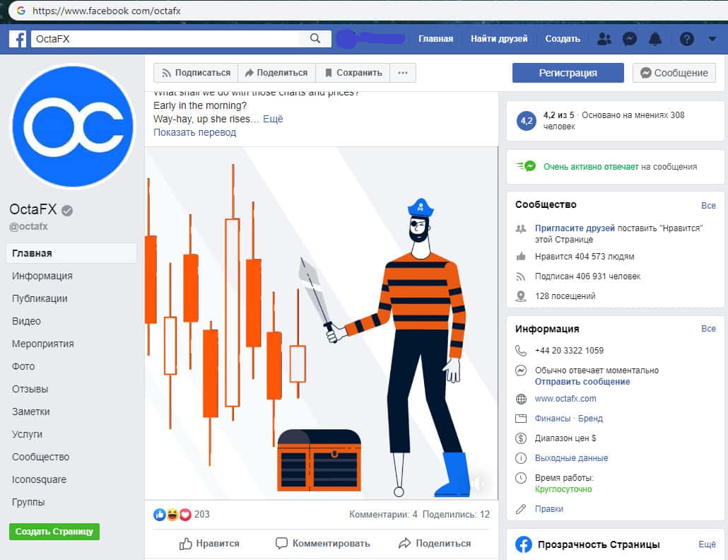Click the green Создать Страницу button
728x560 pixels.
(54, 531)
